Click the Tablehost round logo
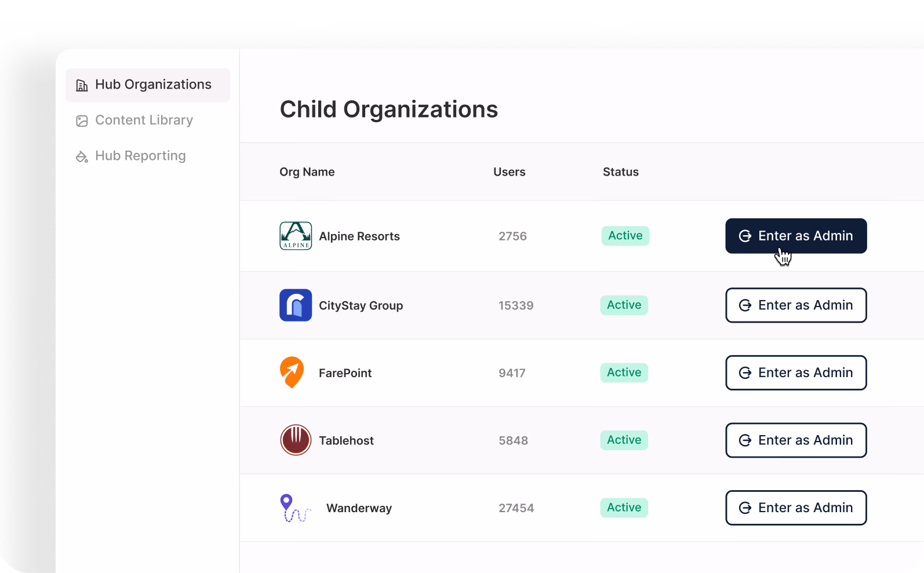This screenshot has width=924, height=573. [296, 440]
